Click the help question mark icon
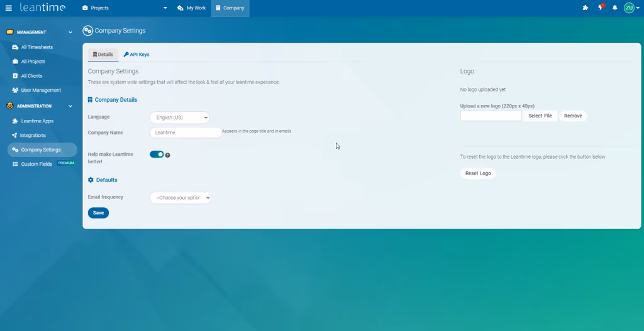The width and height of the screenshot is (644, 331). click(x=167, y=155)
